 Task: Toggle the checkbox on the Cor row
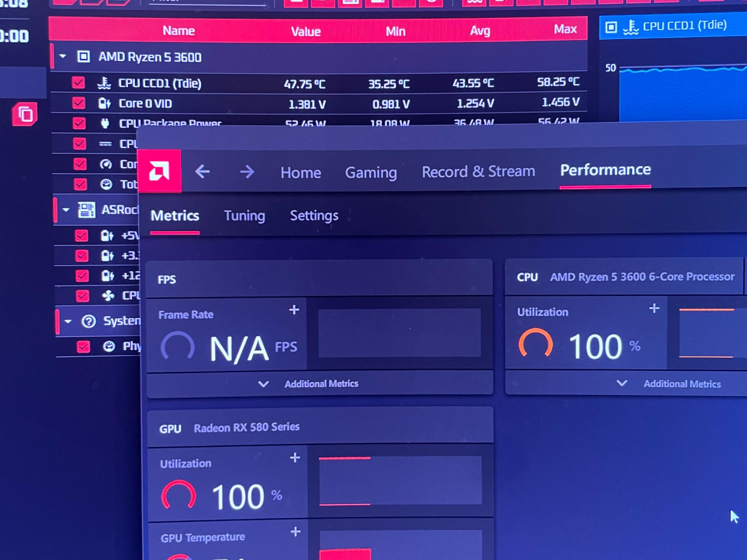[x=80, y=164]
